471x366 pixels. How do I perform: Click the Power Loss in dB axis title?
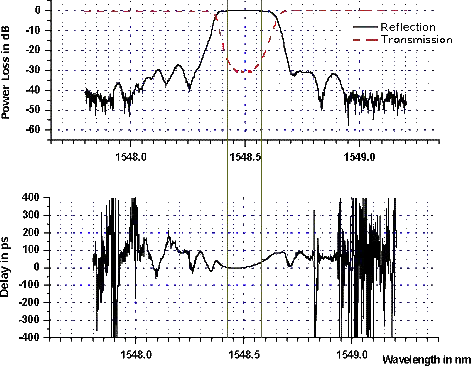(6, 73)
